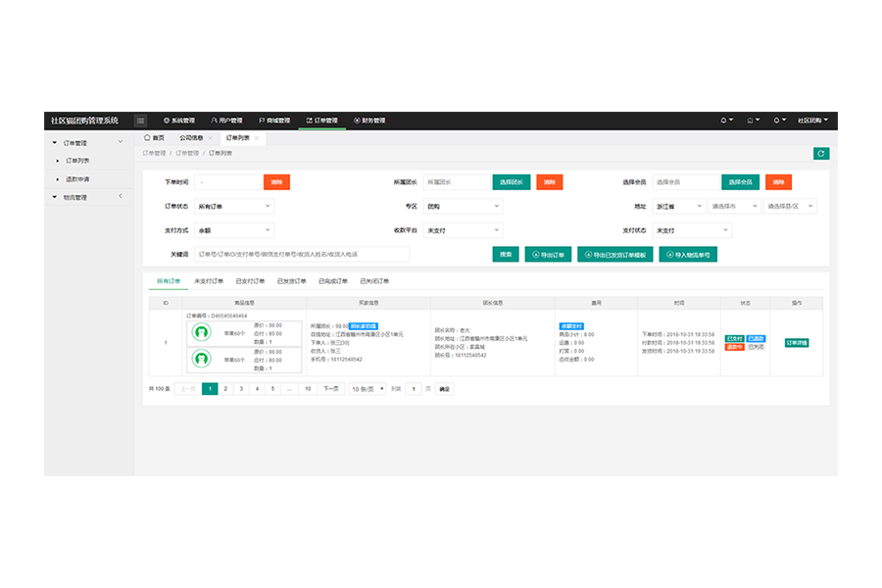
Task: Open 订单管理 top menu
Action: tap(321, 121)
